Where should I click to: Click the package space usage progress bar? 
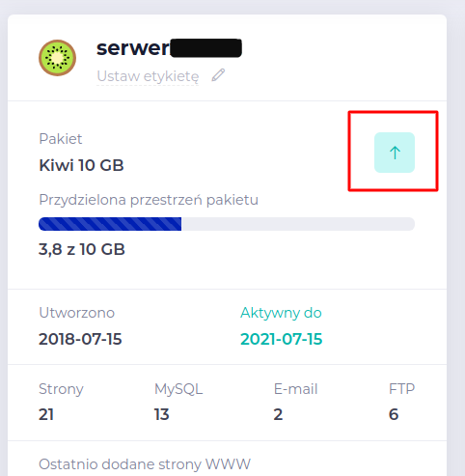(227, 224)
